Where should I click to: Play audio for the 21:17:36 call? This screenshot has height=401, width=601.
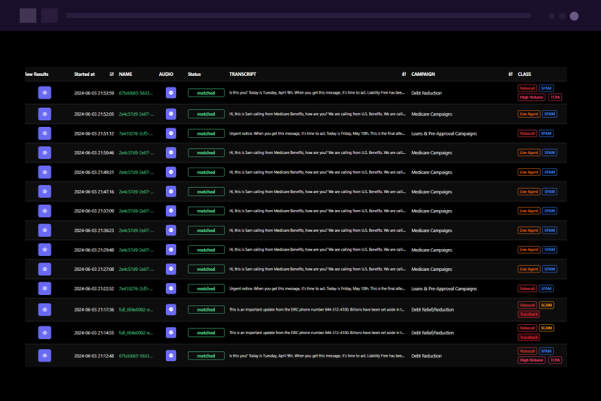pyautogui.click(x=171, y=310)
